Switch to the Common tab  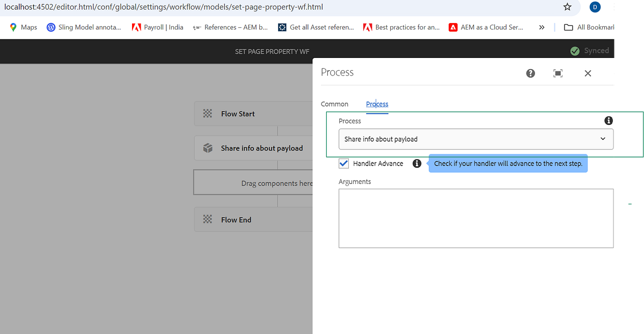pos(334,103)
